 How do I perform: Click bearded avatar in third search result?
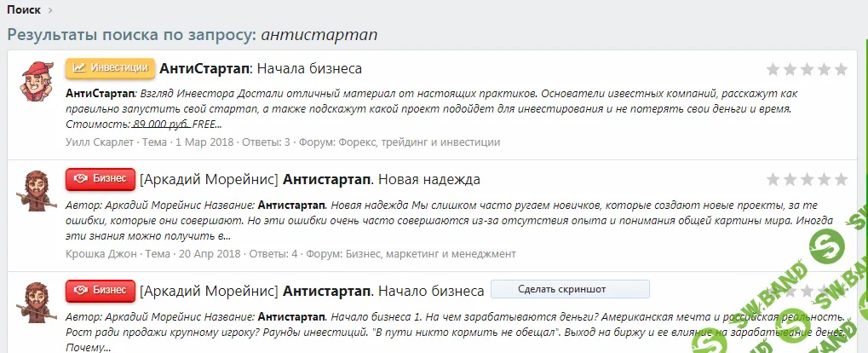(x=36, y=303)
